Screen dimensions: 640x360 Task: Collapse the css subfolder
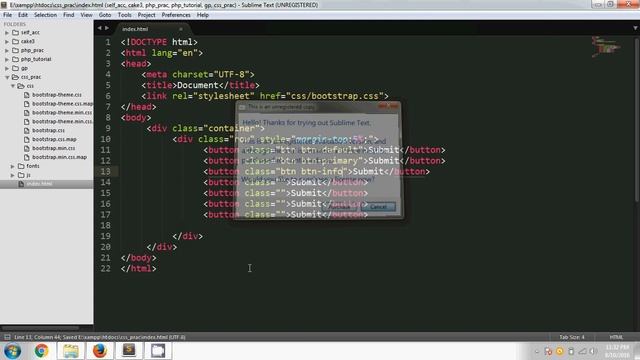(x=13, y=86)
